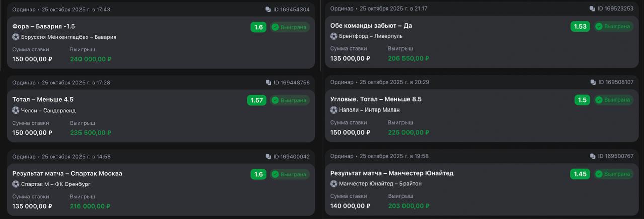The image size is (644, 219).
Task: Open match Манчестер Юнайтед – Брайтон
Action: (380, 184)
